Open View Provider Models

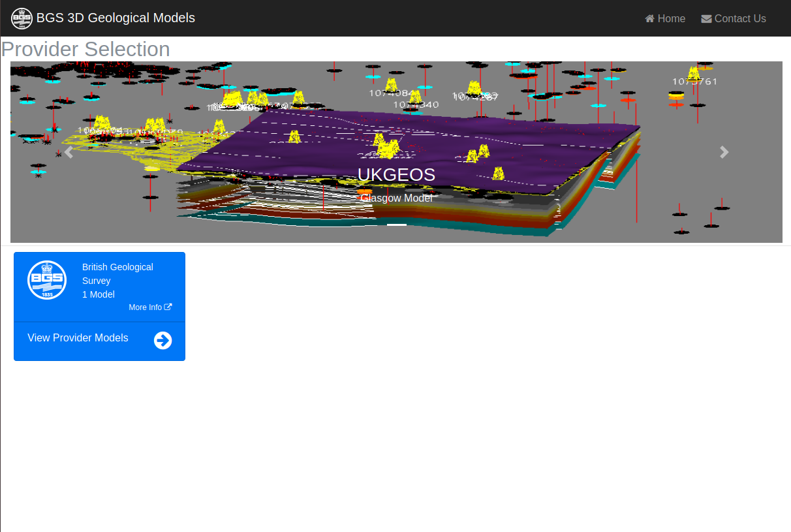[78, 338]
